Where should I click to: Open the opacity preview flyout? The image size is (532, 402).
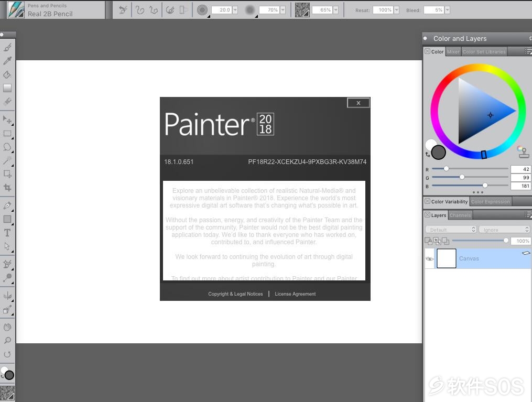[x=251, y=10]
